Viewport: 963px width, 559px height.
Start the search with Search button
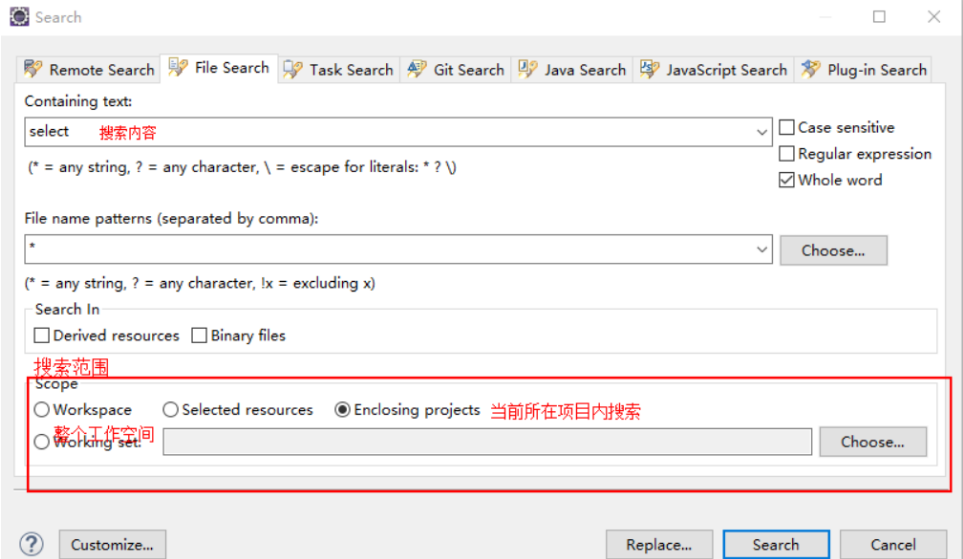(x=776, y=545)
